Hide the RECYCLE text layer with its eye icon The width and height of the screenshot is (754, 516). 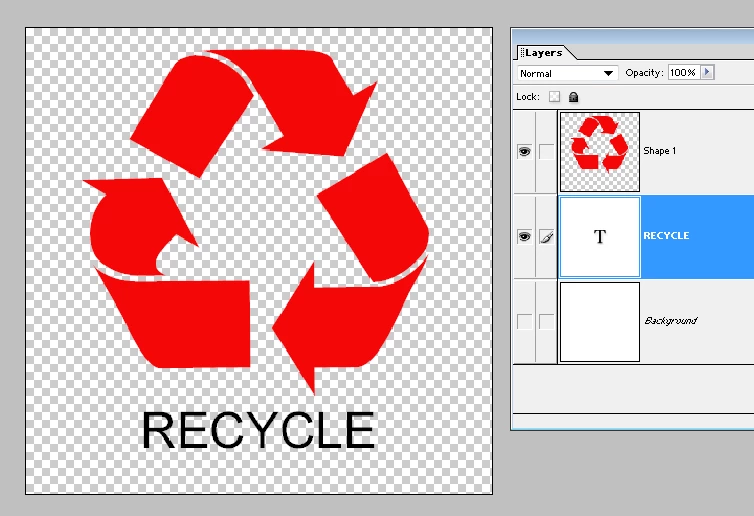coord(524,237)
